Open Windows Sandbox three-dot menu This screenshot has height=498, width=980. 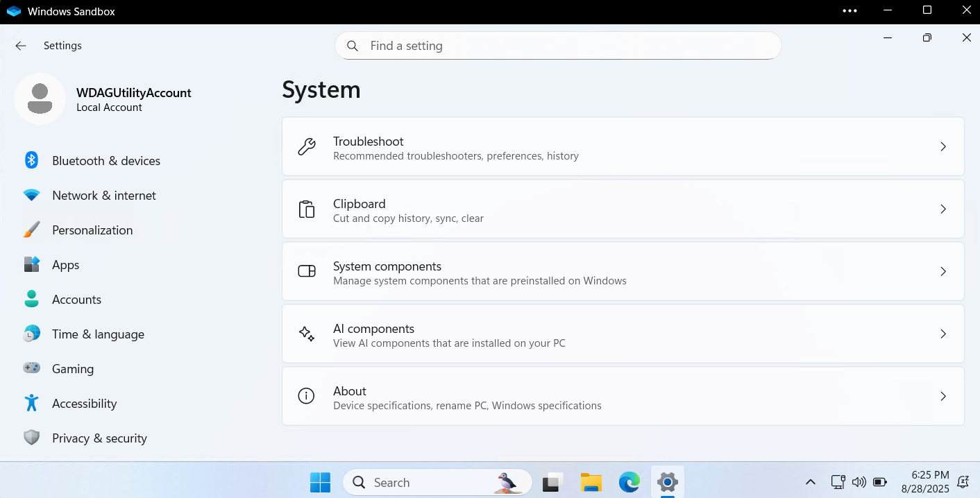(850, 11)
